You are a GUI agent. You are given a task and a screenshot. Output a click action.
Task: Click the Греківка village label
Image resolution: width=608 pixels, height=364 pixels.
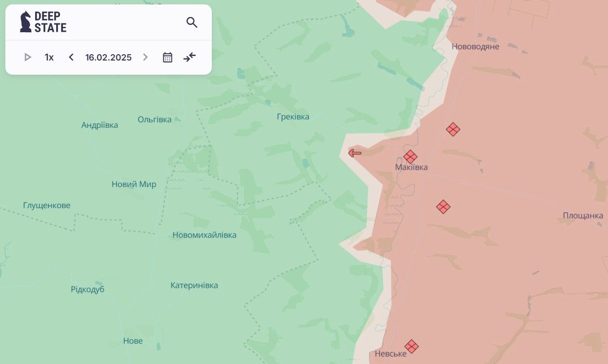[x=293, y=117]
